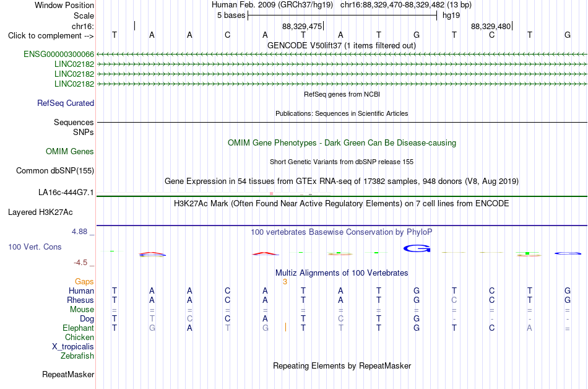This screenshot has height=389, width=588.
Task: Click the Dog species label
Action: click(x=87, y=319)
